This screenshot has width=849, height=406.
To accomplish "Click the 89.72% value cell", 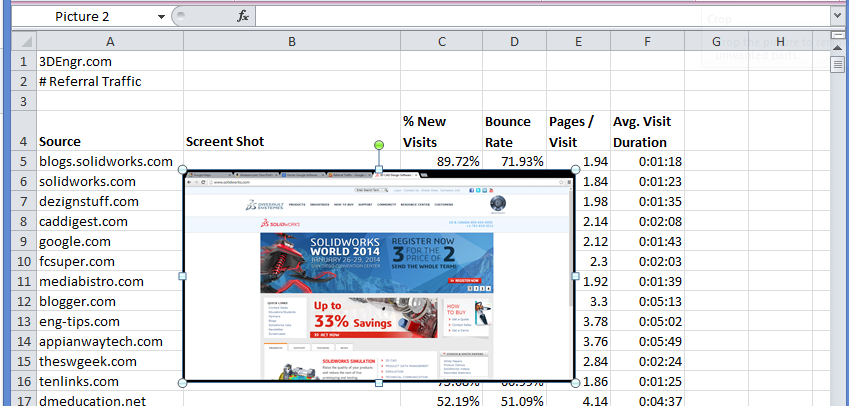I will pyautogui.click(x=442, y=161).
